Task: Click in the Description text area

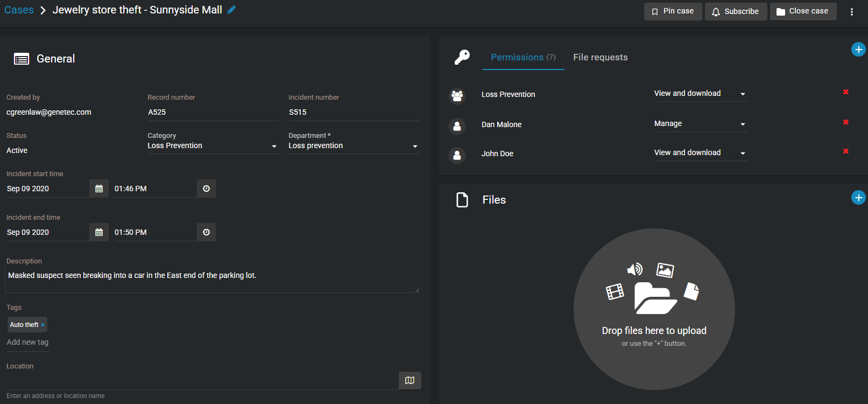Action: pyautogui.click(x=212, y=280)
